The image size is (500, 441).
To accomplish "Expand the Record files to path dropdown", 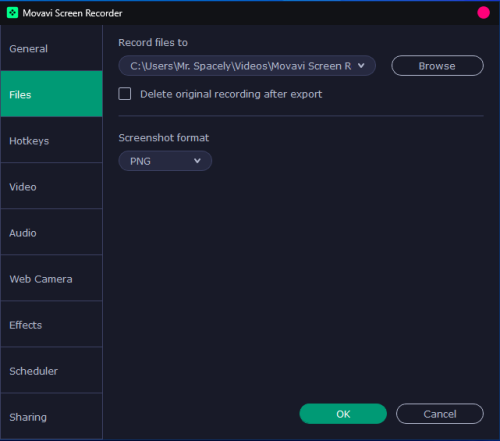I will click(x=247, y=66).
